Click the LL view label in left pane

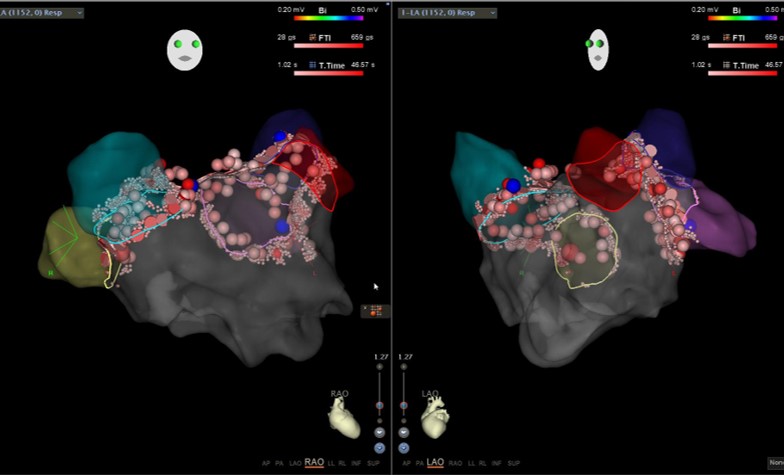pos(332,463)
